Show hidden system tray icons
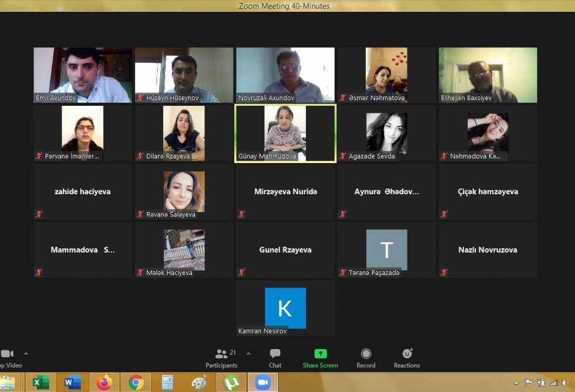This screenshot has height=392, width=575. click(x=516, y=383)
